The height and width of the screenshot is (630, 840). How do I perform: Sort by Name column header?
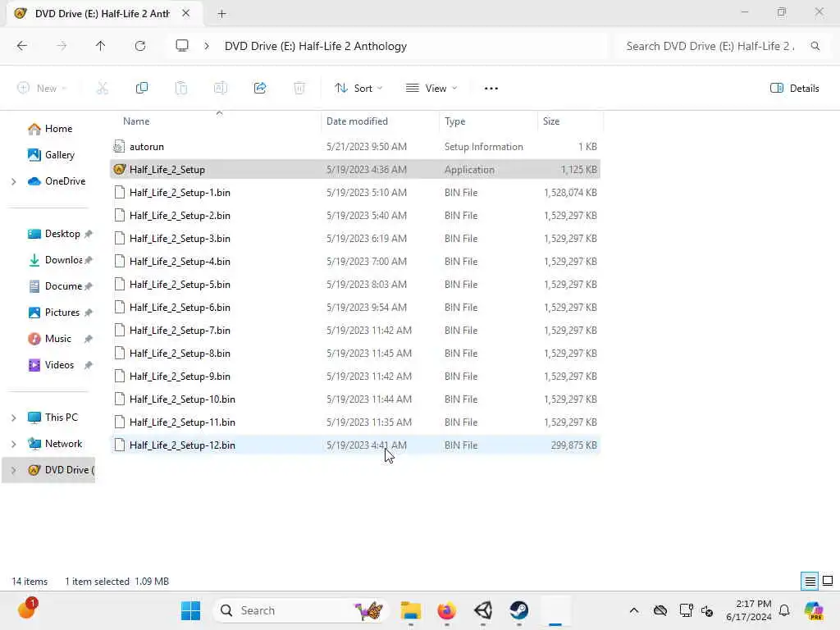[x=136, y=121]
